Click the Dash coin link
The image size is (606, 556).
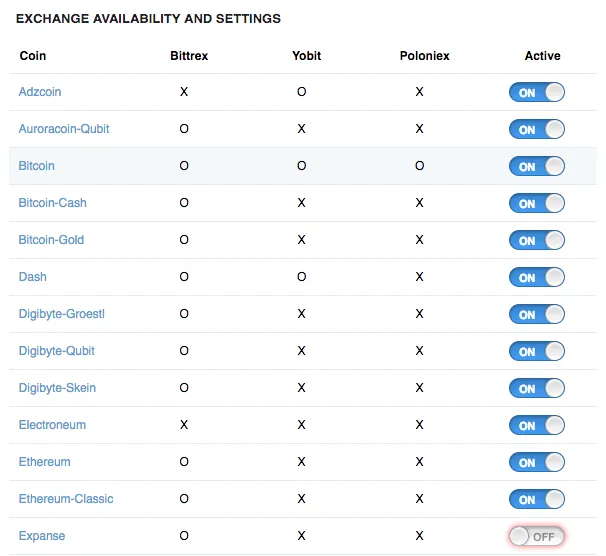(x=32, y=277)
